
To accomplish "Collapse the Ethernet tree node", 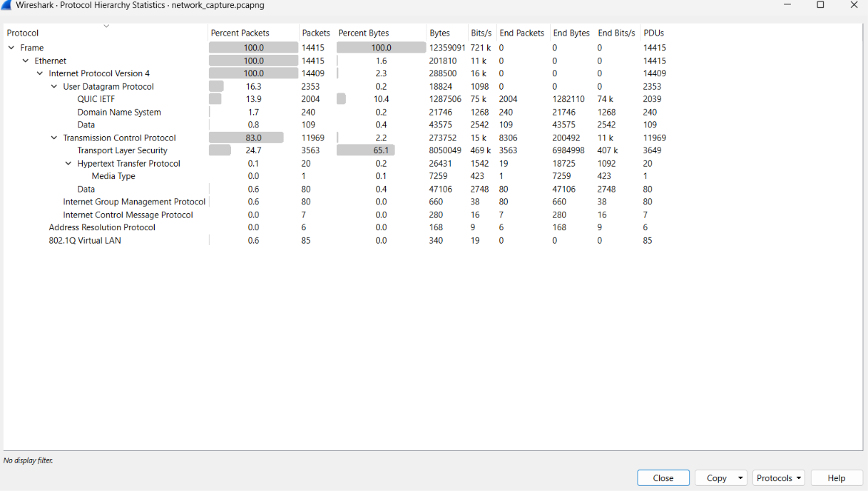I will tap(26, 61).
